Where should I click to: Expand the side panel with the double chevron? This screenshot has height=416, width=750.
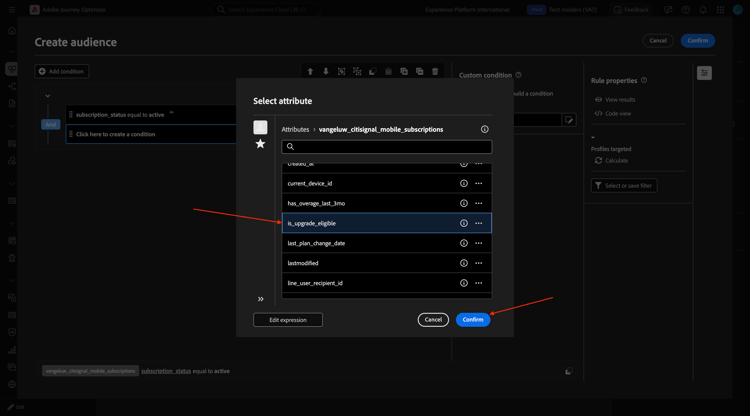261,299
